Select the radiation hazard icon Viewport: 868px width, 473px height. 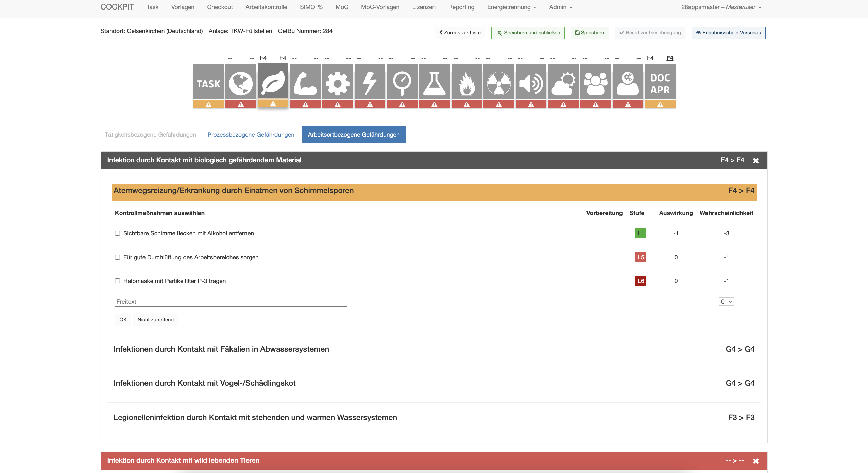[x=499, y=83]
